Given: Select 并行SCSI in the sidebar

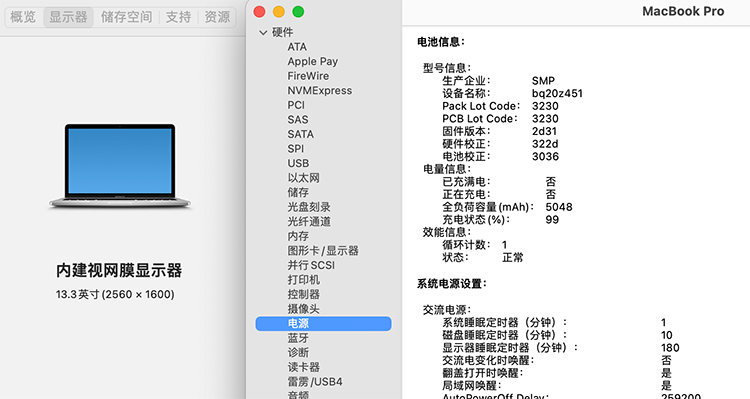Looking at the screenshot, I should 311,266.
